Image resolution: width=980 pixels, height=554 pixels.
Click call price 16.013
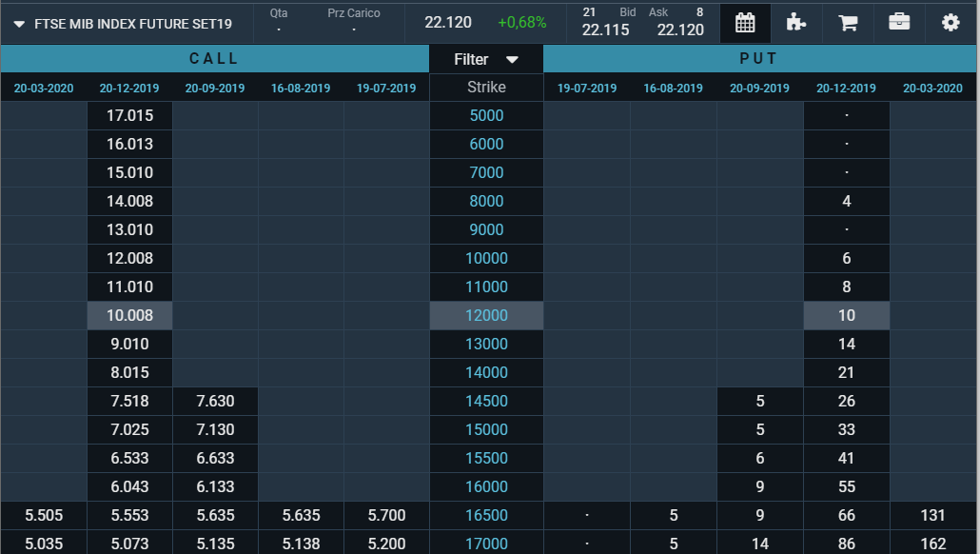(x=129, y=145)
